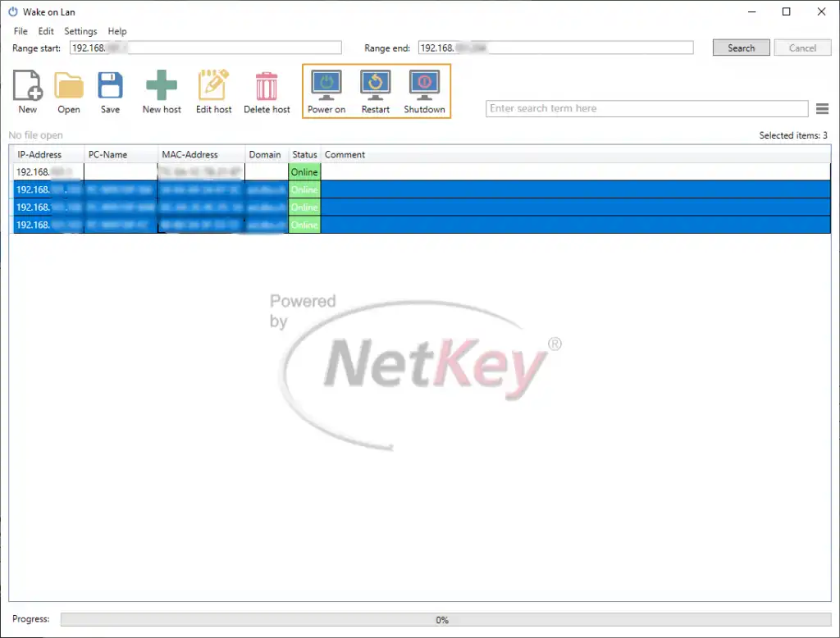Add a host using New host icon
Viewport: 840px width, 638px height.
click(162, 85)
